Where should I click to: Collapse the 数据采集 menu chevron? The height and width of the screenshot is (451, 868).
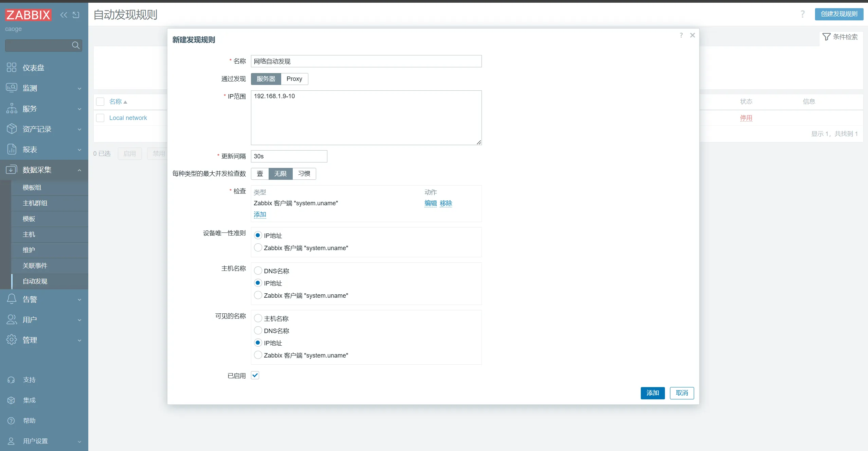pyautogui.click(x=79, y=170)
